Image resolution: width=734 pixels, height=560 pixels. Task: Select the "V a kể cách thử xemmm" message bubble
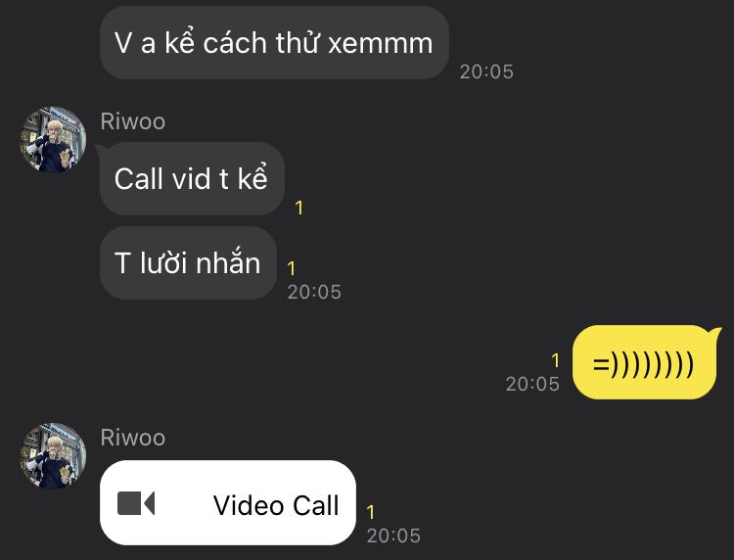pyautogui.click(x=274, y=43)
